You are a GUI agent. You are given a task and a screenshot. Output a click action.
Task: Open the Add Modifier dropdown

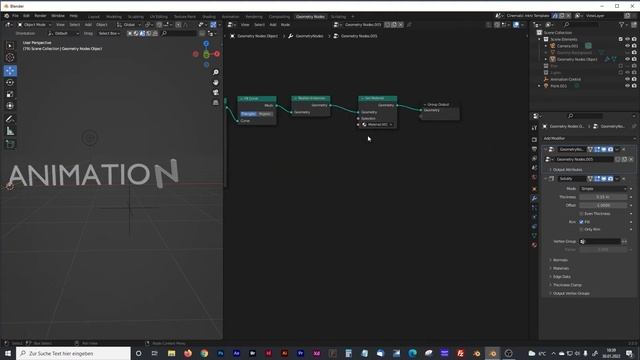point(588,138)
